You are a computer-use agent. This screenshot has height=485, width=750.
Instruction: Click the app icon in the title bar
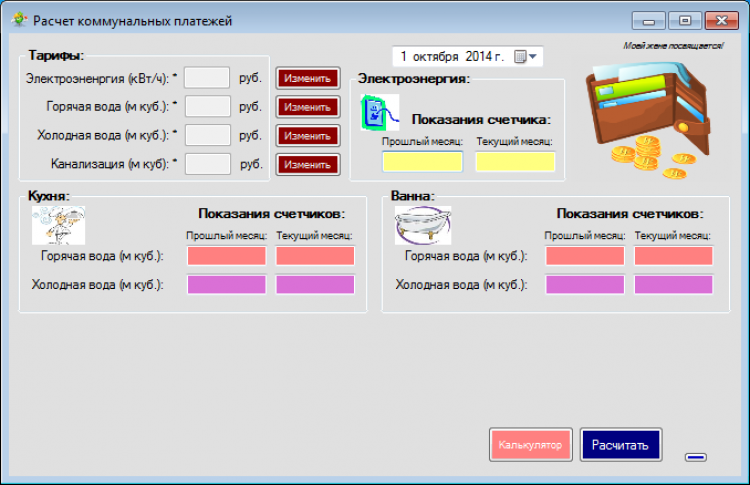19,20
